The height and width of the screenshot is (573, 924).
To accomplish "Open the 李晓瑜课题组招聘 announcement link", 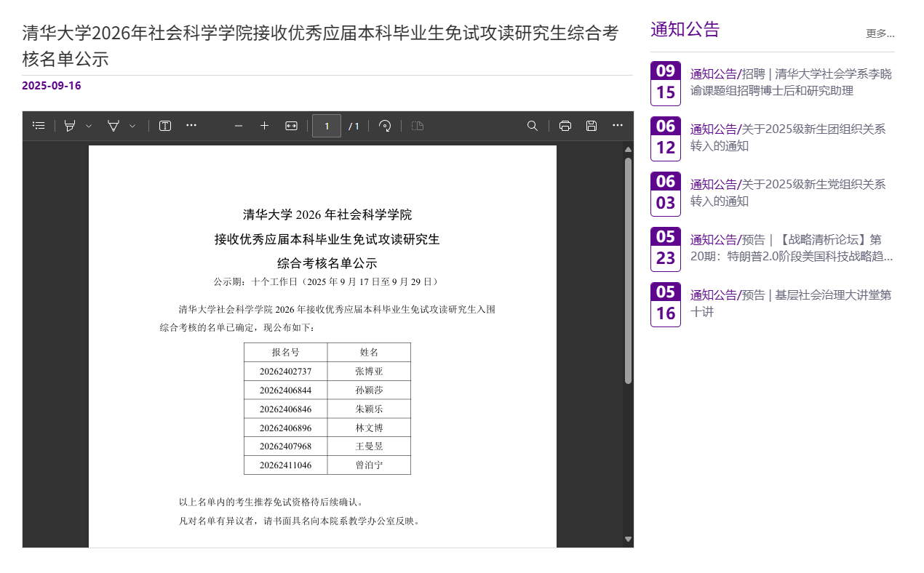I will click(791, 82).
